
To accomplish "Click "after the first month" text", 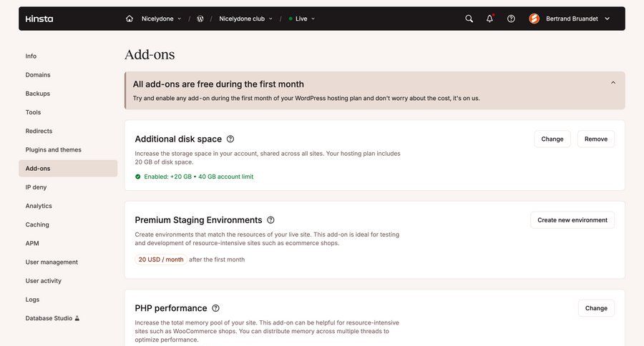I will 217,259.
